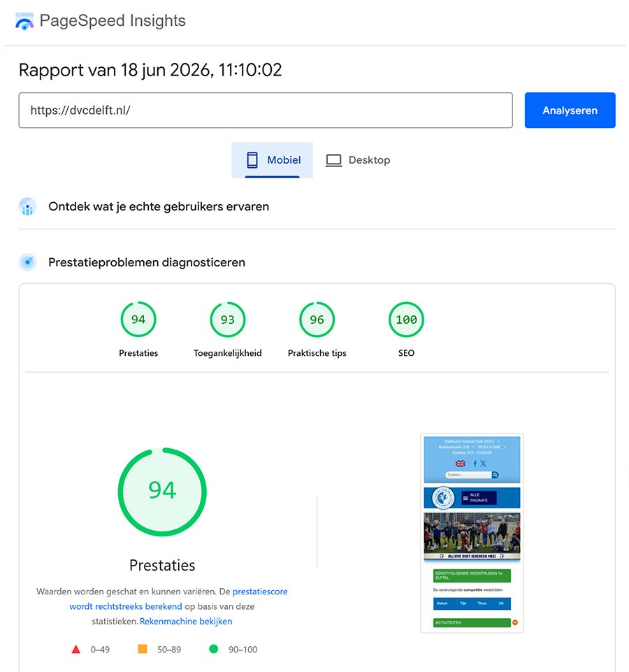Click the orange square 50–89 legend icon
This screenshot has height=672, width=629.
[x=143, y=649]
